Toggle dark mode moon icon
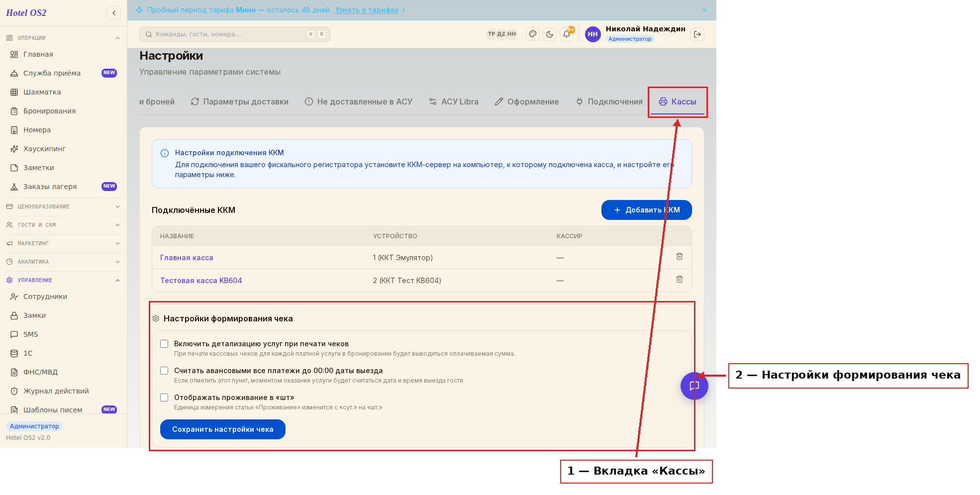The width and height of the screenshot is (980, 495). (x=550, y=34)
